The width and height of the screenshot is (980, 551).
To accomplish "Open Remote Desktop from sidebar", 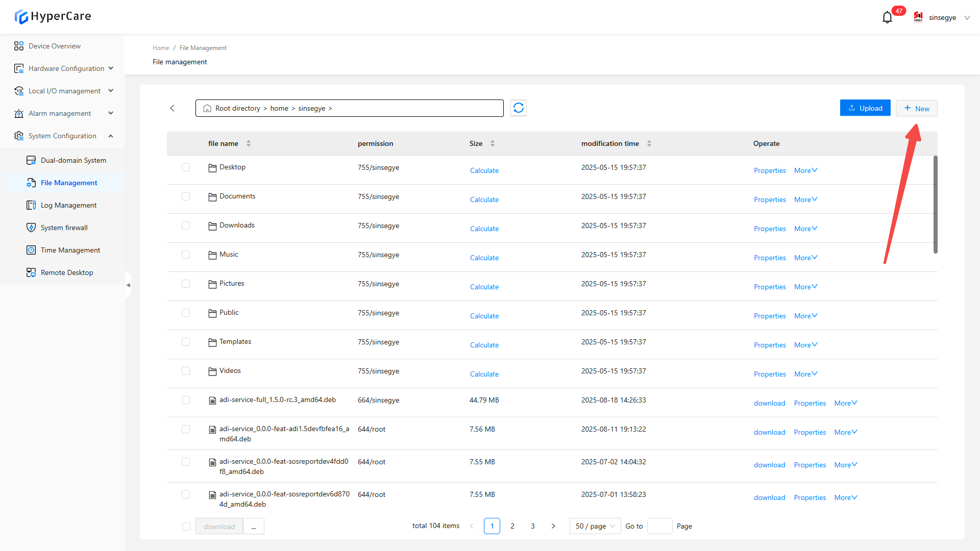I will [66, 272].
